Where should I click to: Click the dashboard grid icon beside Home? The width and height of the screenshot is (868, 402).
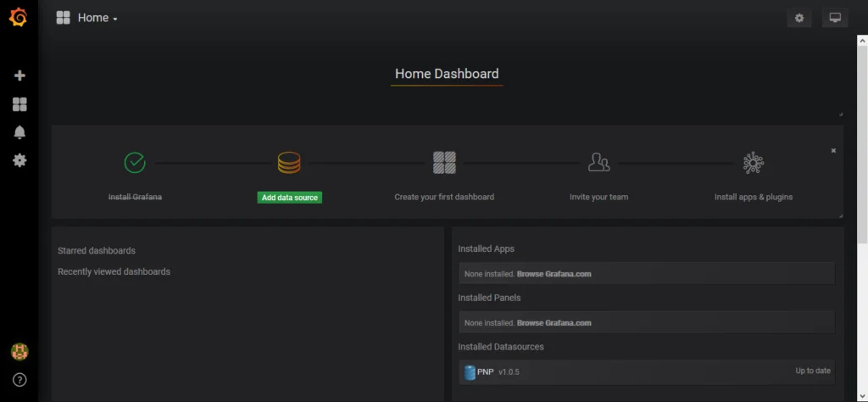[x=63, y=18]
